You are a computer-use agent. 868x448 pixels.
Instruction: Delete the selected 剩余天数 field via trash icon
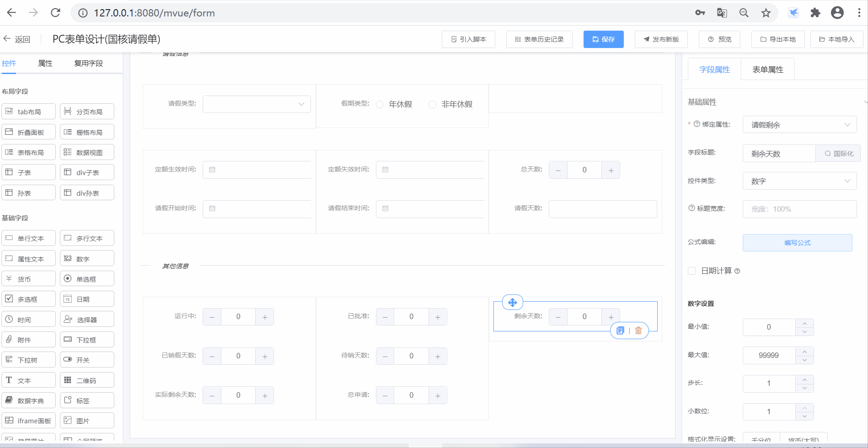(x=638, y=331)
